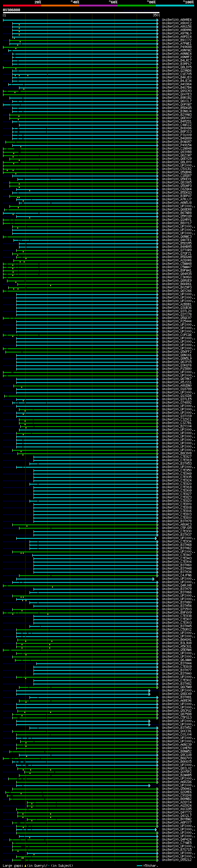Click the cyan ~100% identity color band
This screenshot has height=868, width=197.
(x=175, y=6)
